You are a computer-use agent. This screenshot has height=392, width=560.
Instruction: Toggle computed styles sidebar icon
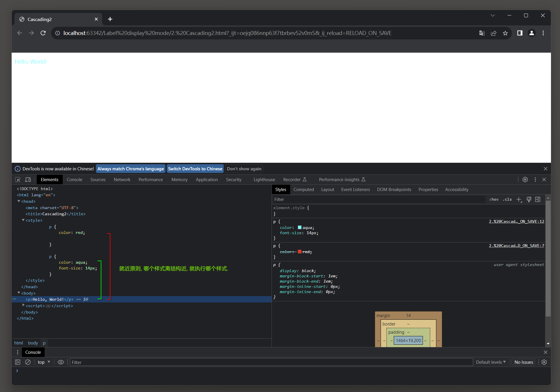[538, 199]
